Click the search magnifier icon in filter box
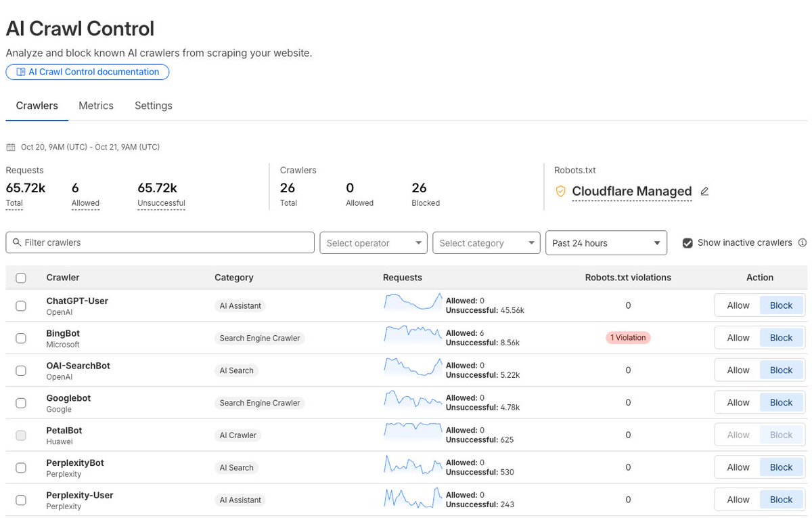 point(17,242)
